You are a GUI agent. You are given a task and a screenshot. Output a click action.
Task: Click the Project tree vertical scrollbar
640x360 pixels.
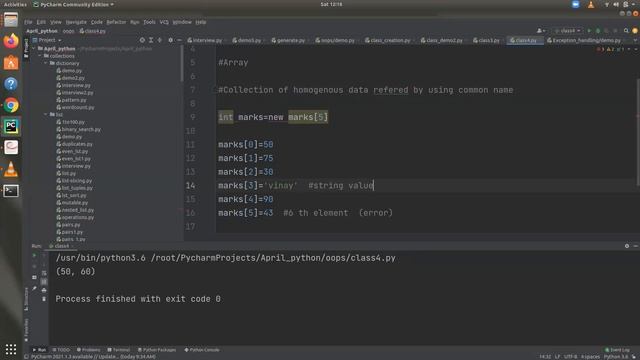182,63
